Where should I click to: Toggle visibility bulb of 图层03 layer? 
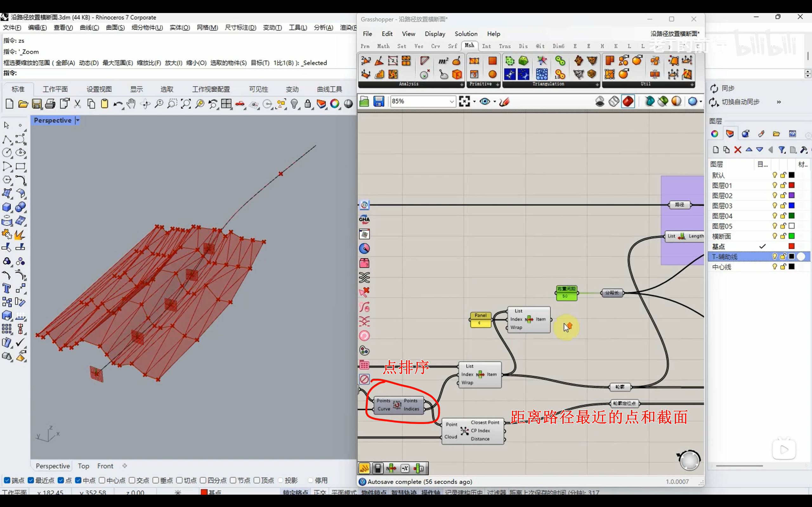pyautogui.click(x=775, y=206)
